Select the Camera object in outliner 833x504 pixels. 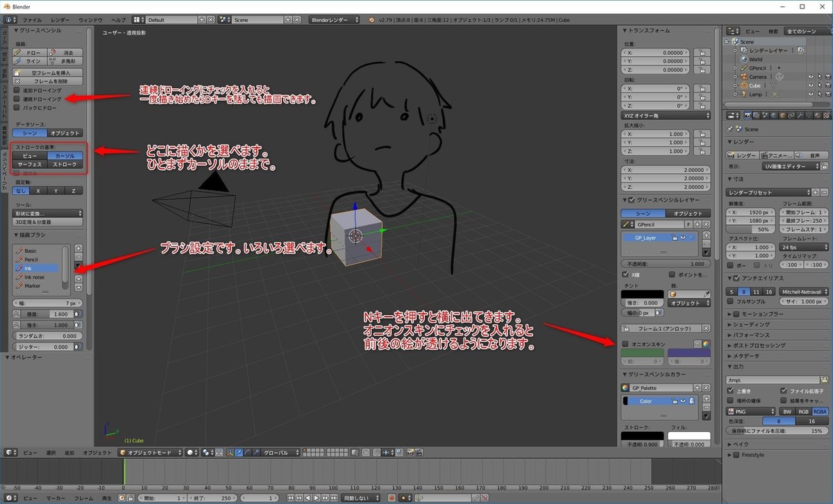tap(757, 77)
